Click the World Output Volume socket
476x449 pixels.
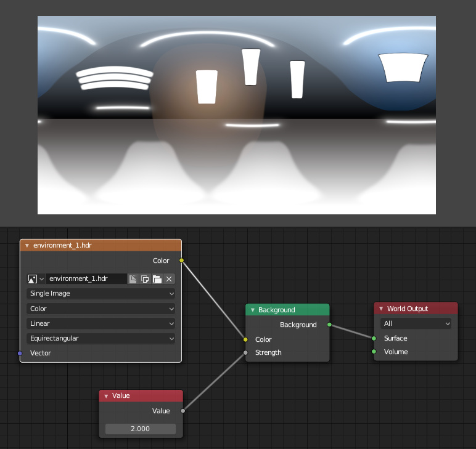pos(374,352)
